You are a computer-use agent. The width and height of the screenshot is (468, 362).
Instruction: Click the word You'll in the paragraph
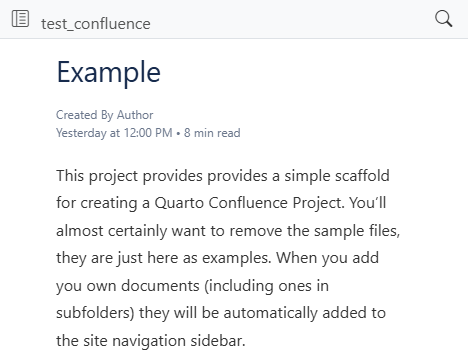click(x=368, y=203)
